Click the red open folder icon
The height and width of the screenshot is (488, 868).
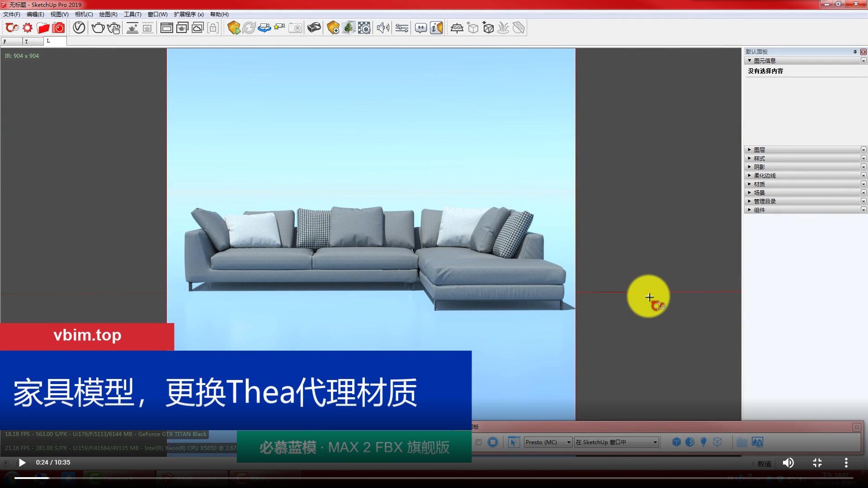[x=43, y=28]
